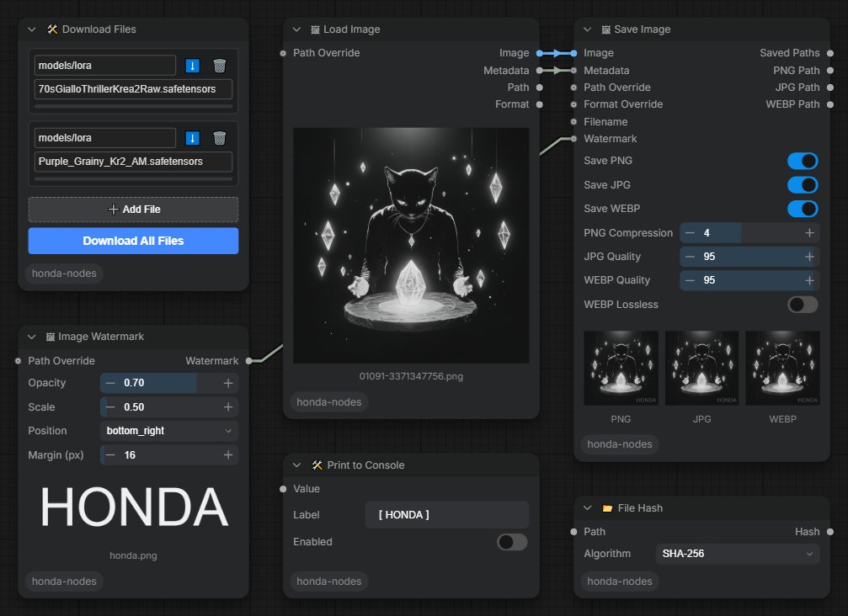Viewport: 848px width, 616px height.
Task: Click the cat image preview in Load Image
Action: coord(411,246)
